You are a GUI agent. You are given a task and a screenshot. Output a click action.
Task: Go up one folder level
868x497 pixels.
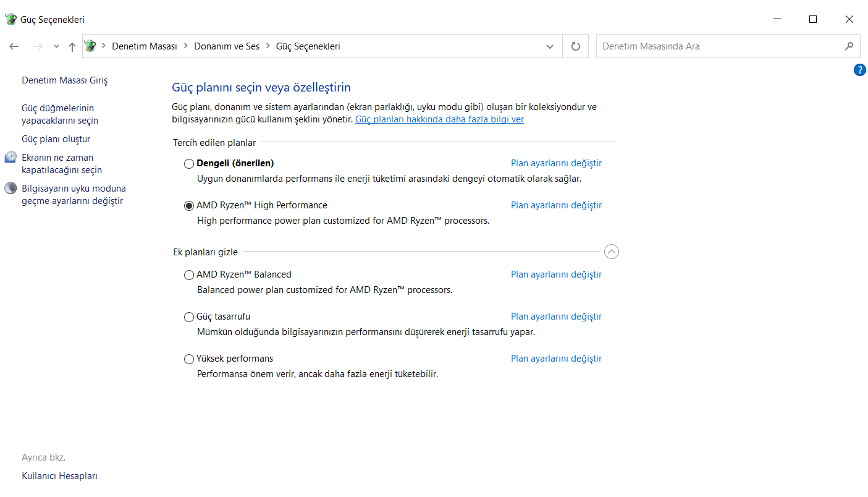click(x=72, y=46)
